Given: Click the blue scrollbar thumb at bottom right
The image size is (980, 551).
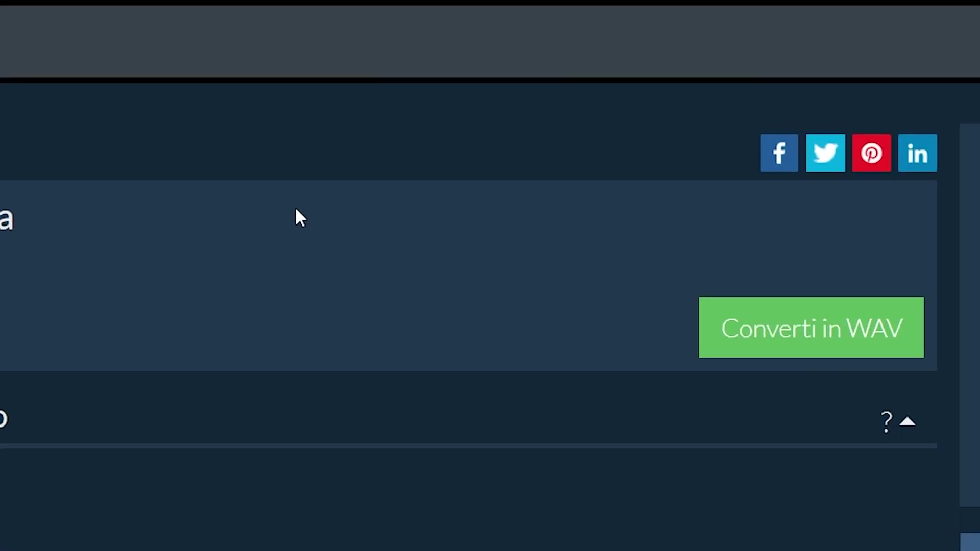Looking at the screenshot, I should (970, 542).
